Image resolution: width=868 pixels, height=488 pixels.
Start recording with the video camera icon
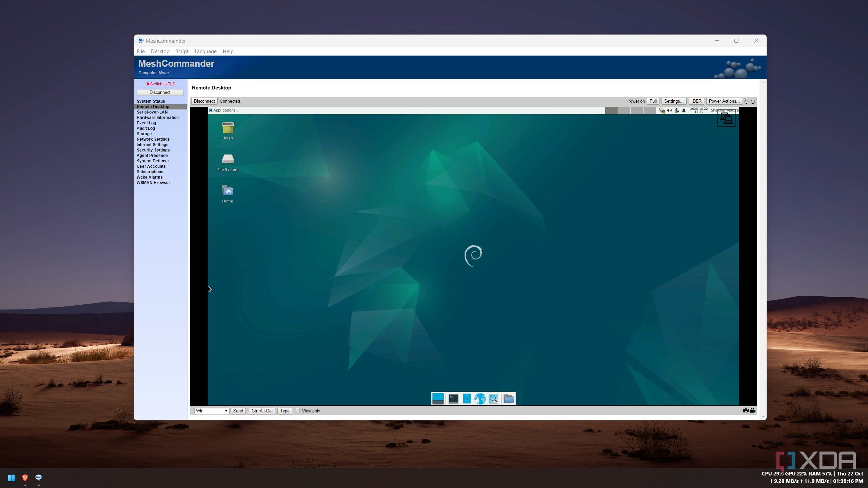(753, 410)
